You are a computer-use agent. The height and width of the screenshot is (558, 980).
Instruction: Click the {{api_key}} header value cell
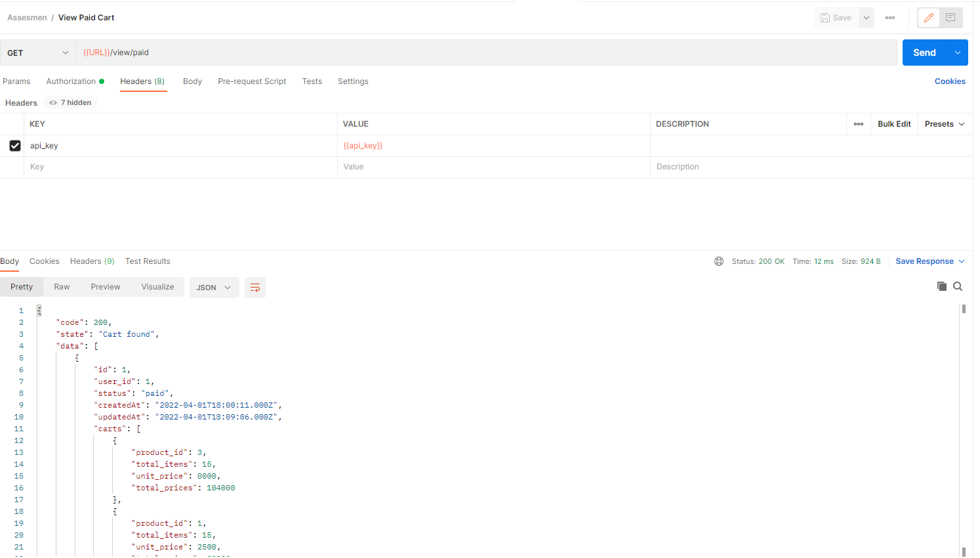(493, 146)
